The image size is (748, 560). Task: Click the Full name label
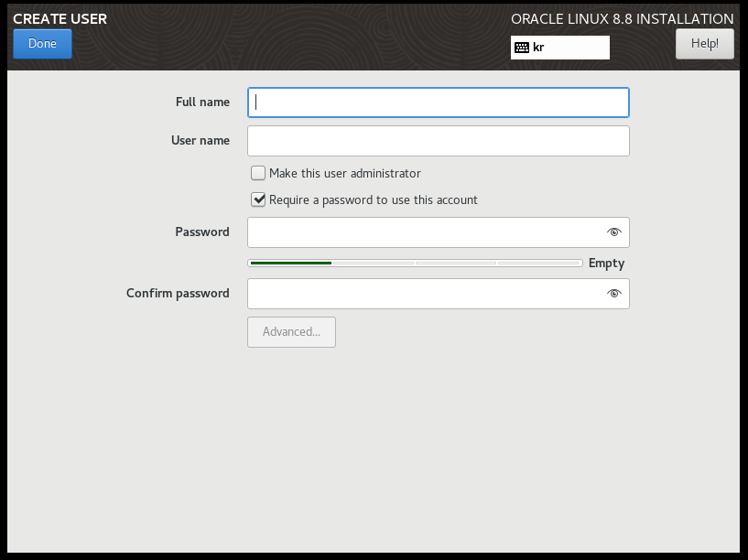point(202,102)
